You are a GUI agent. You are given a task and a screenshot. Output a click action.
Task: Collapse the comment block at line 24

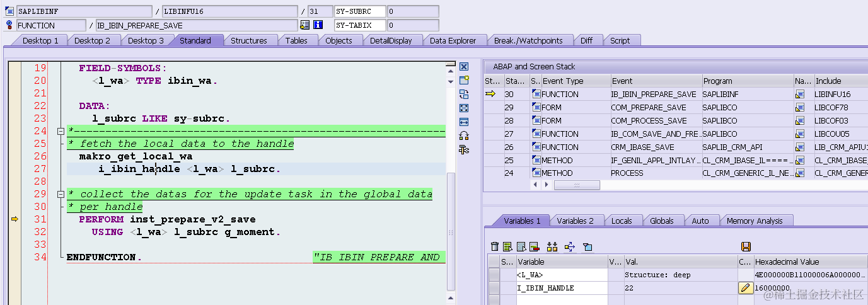[61, 131]
